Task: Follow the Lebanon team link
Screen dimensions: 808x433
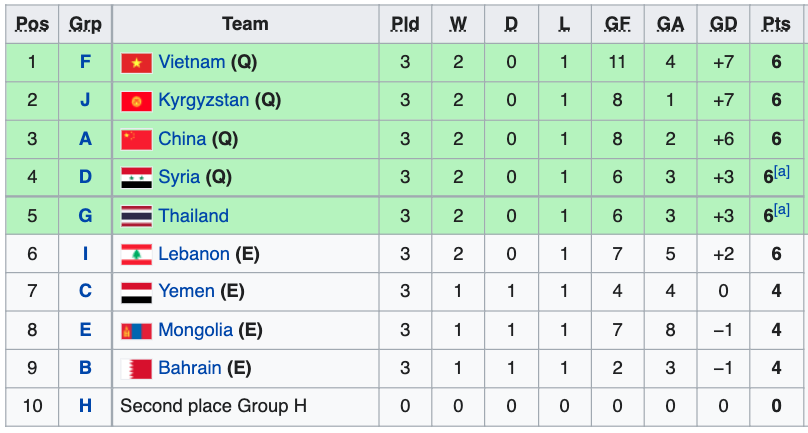Action: point(194,254)
